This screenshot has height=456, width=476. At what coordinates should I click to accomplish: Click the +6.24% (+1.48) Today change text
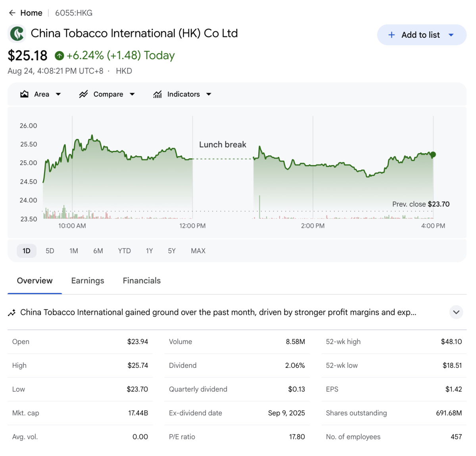121,55
